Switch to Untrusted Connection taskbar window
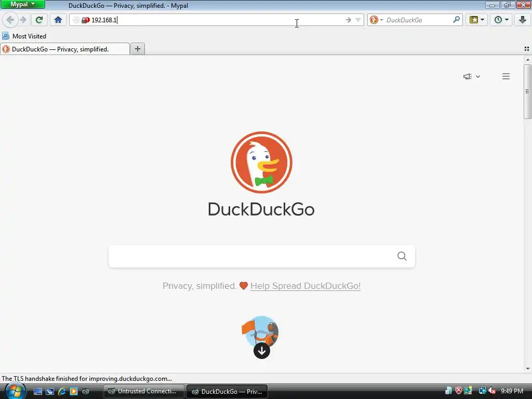The width and height of the screenshot is (532, 399). (144, 391)
